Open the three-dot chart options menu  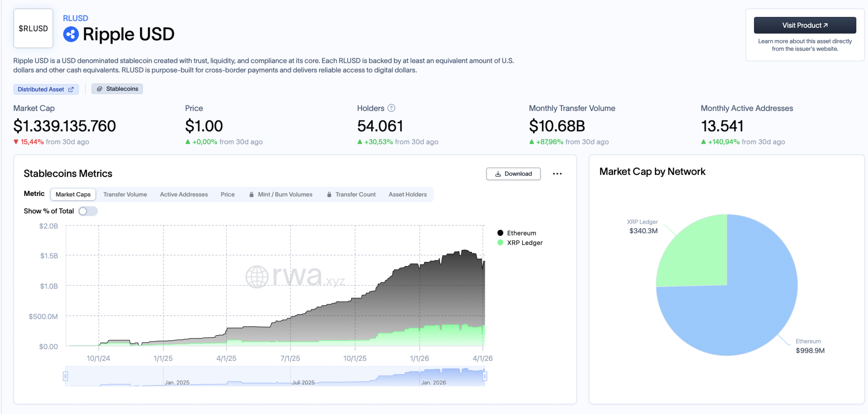557,174
